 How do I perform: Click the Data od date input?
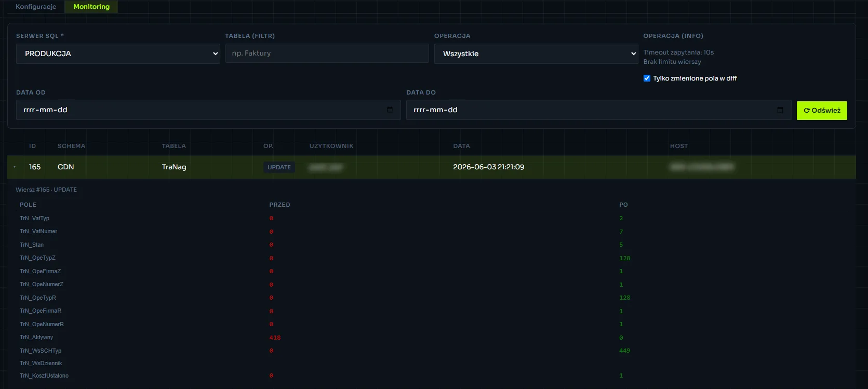coord(208,110)
